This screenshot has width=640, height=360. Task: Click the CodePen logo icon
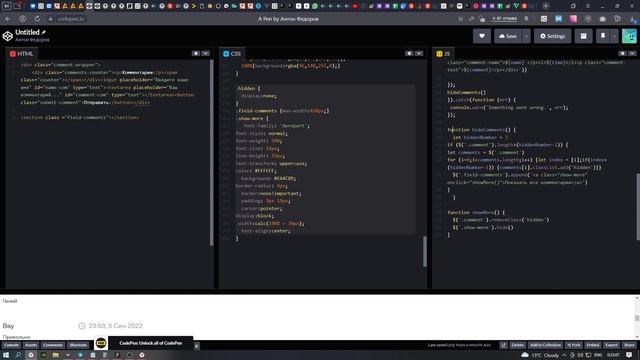coord(7,36)
